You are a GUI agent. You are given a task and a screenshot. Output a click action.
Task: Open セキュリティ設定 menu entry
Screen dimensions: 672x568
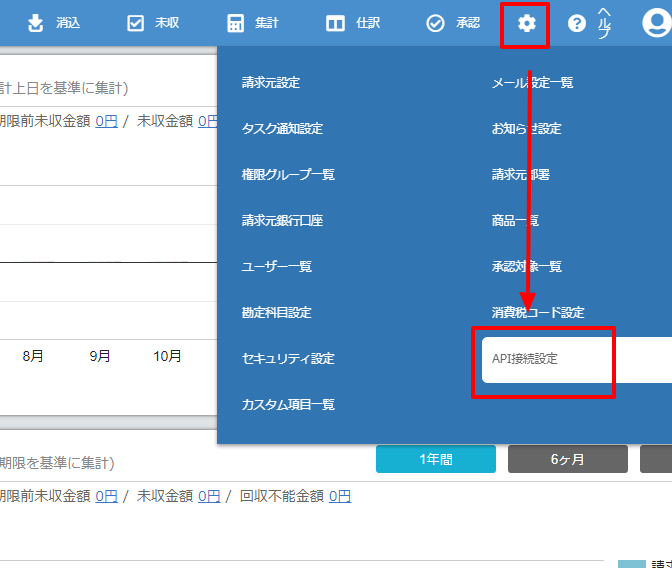coord(288,358)
